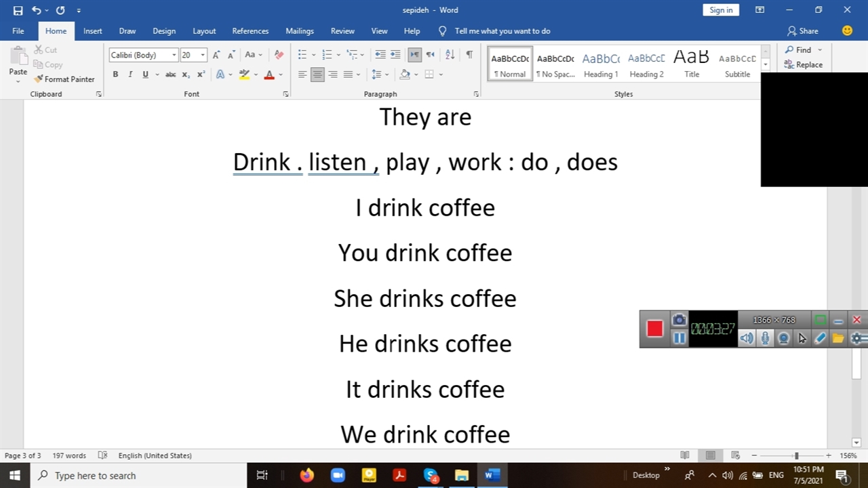
Task: Click the Sign in button
Action: tap(720, 10)
